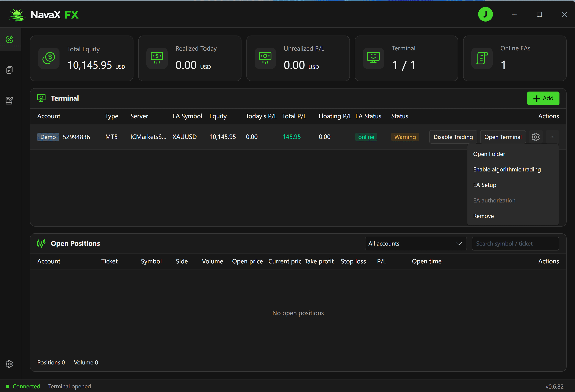This screenshot has height=392, width=575.
Task: Click the online EA status badge
Action: click(366, 137)
